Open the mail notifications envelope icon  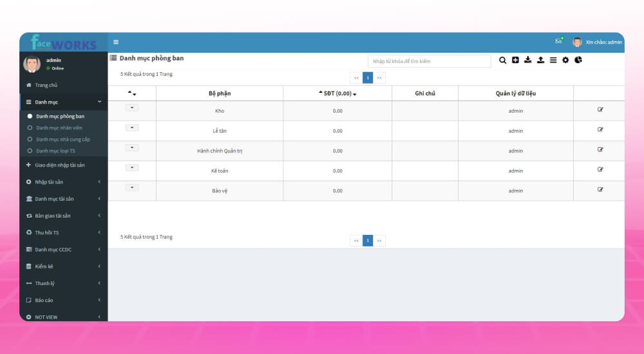pyautogui.click(x=558, y=41)
